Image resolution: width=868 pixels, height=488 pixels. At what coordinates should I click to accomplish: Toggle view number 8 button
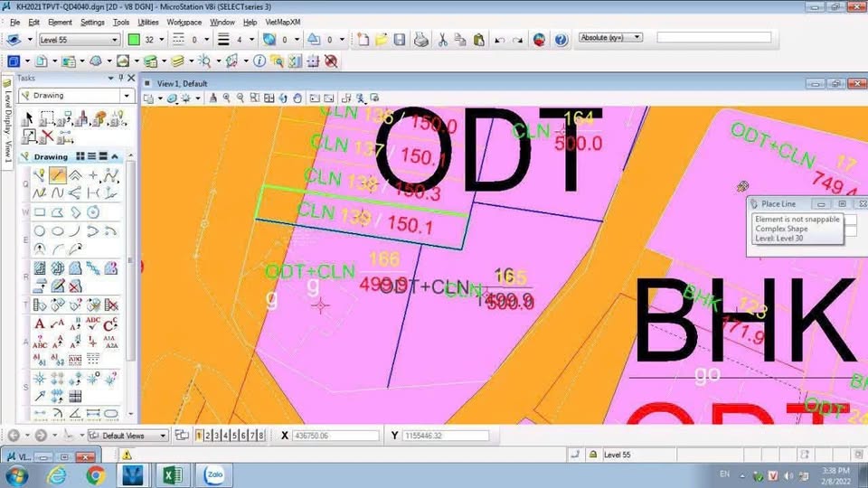point(261,436)
